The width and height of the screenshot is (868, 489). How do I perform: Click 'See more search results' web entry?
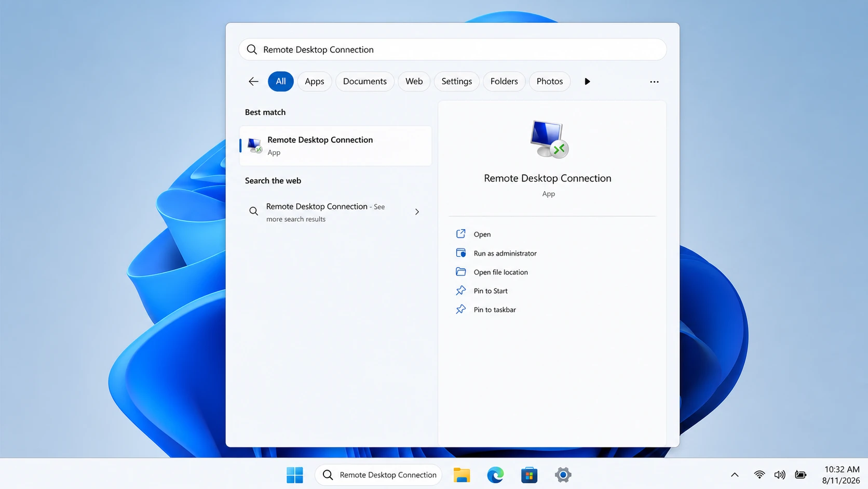[335, 212]
